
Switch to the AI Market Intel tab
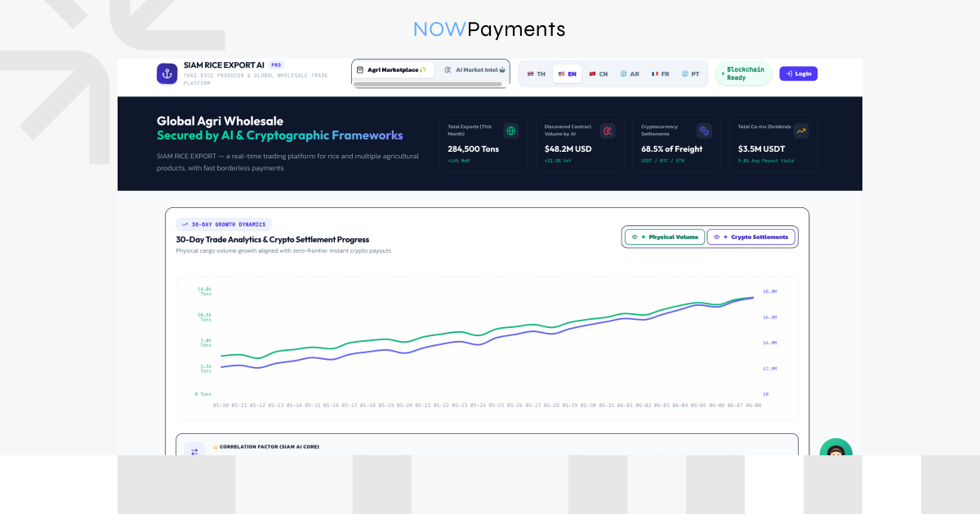(x=475, y=70)
